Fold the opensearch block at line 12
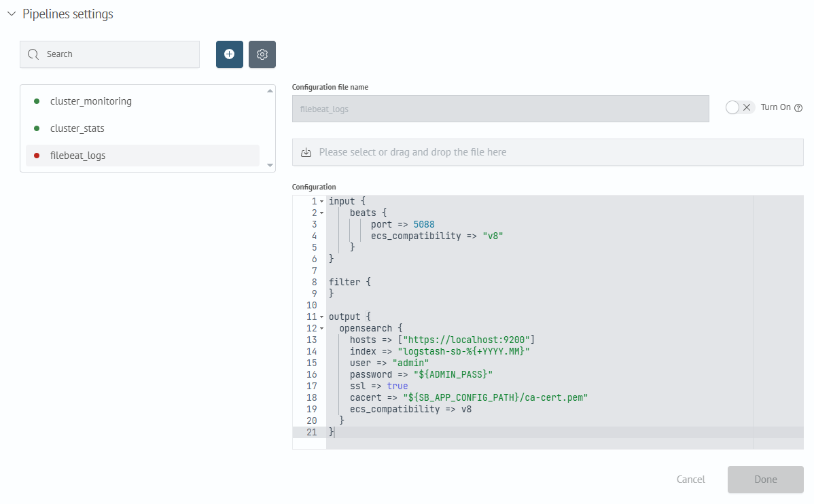Image resolution: width=814 pixels, height=504 pixels. (x=321, y=329)
